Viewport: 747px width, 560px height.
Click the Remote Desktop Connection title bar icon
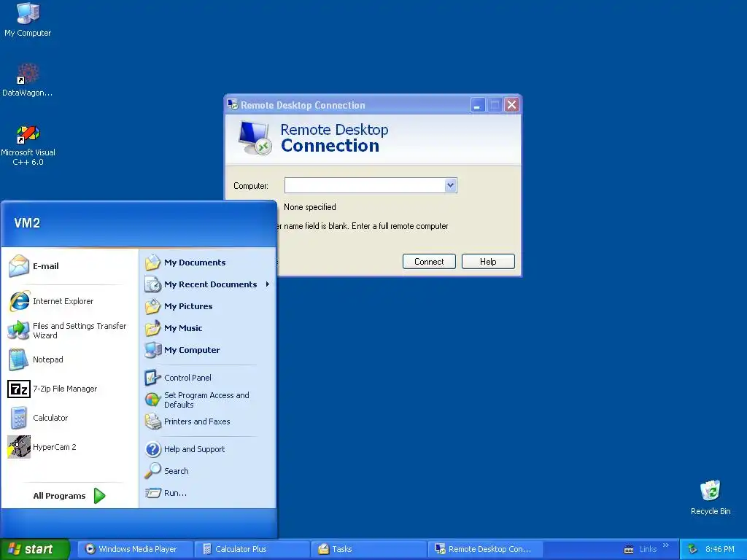[x=233, y=105]
